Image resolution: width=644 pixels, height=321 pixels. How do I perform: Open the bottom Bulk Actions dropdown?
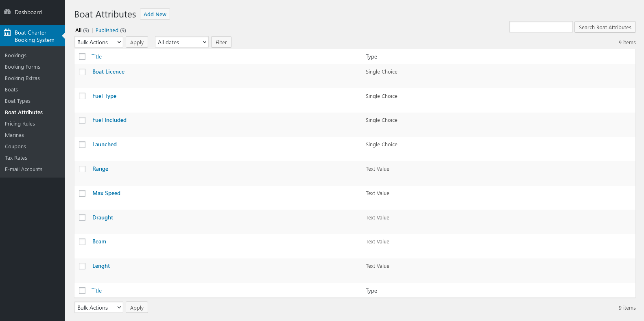(99, 308)
